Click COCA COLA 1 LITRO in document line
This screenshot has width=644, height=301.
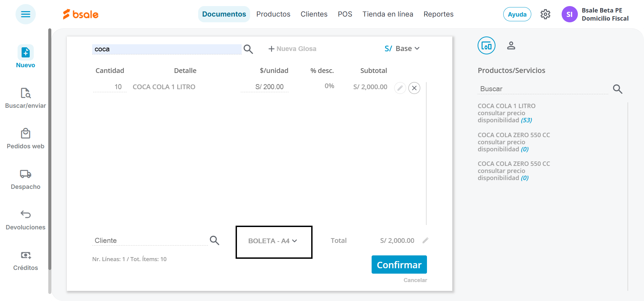[164, 87]
